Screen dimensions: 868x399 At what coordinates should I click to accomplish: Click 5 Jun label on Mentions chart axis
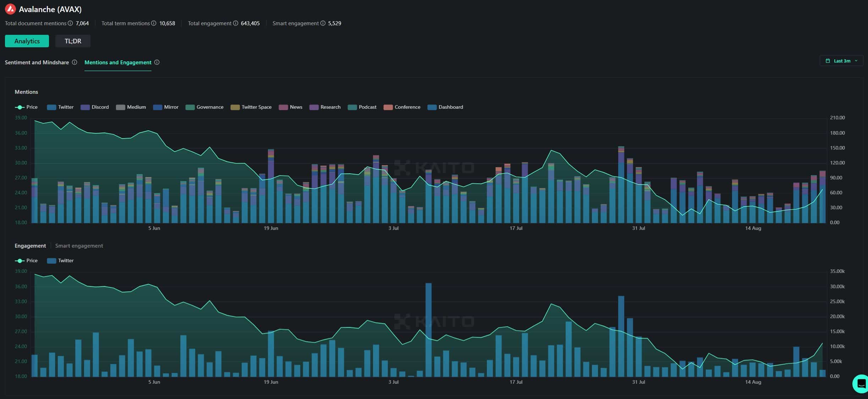tap(154, 228)
